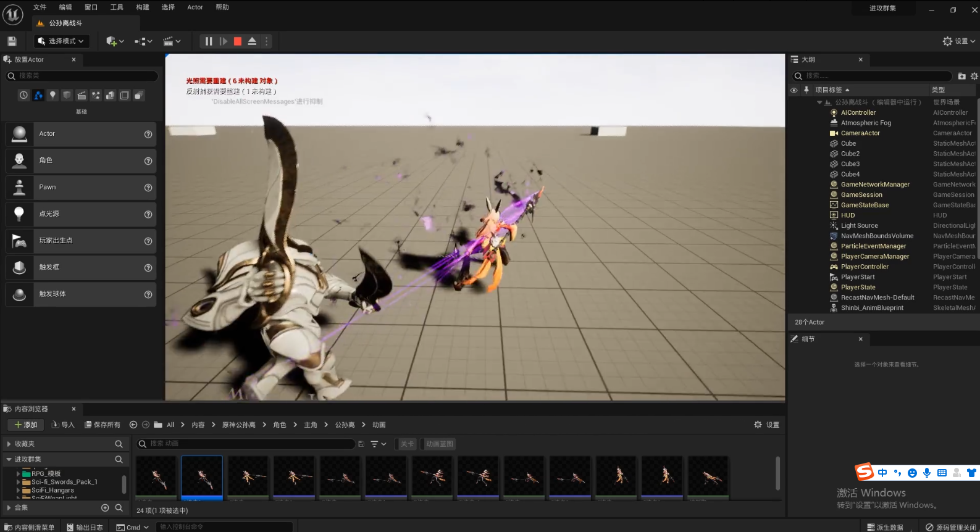Open the Actor menu in menu bar
Image resolution: width=980 pixels, height=532 pixels.
coord(195,7)
